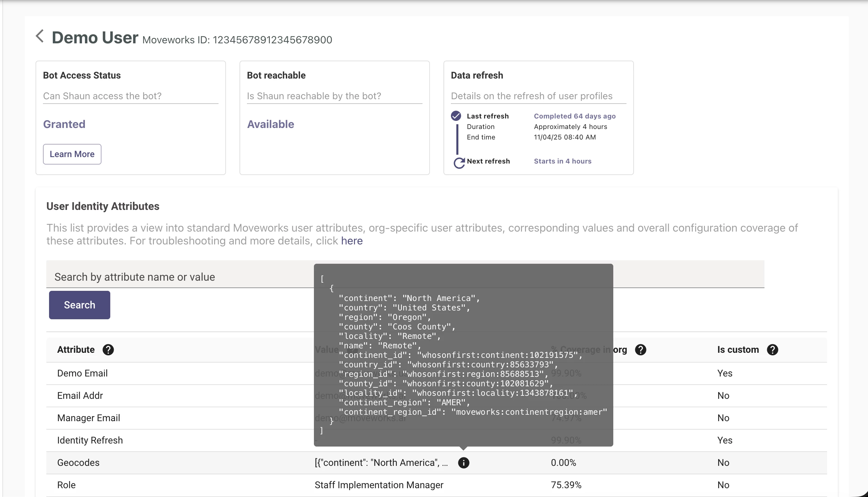This screenshot has width=868, height=497.
Task: Click the Granted access status text
Action: point(64,124)
